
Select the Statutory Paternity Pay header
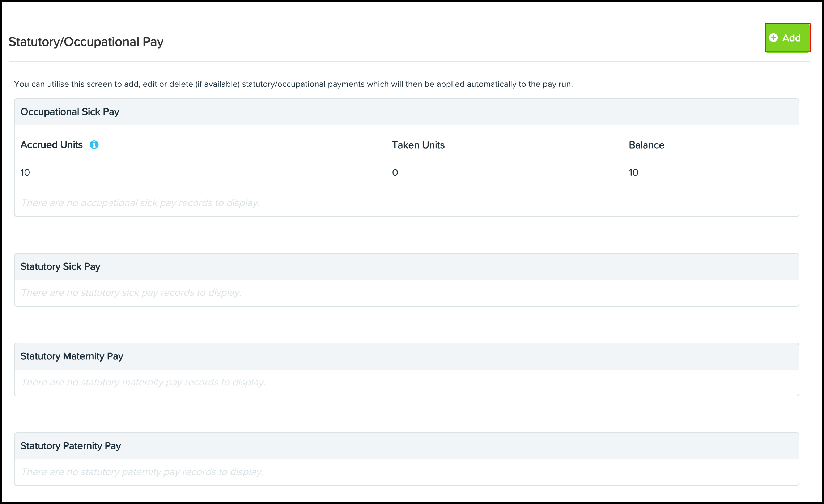click(x=71, y=446)
